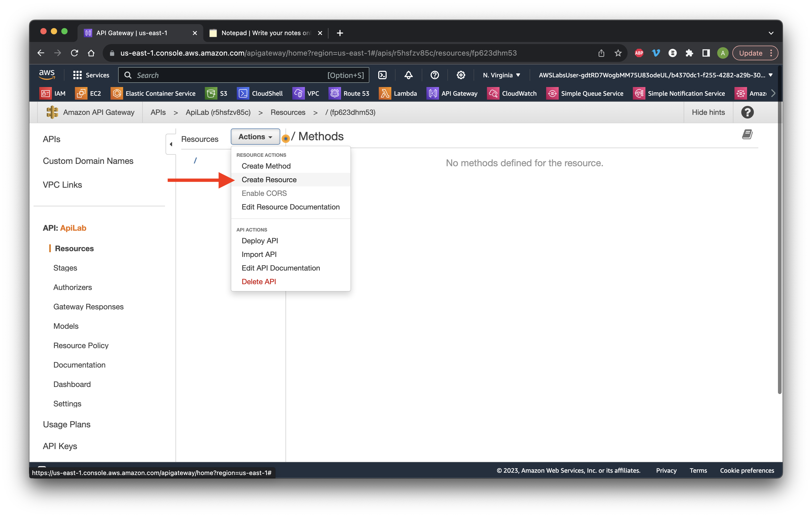
Task: Click the Amazon API Gateway logo
Action: [x=52, y=112]
